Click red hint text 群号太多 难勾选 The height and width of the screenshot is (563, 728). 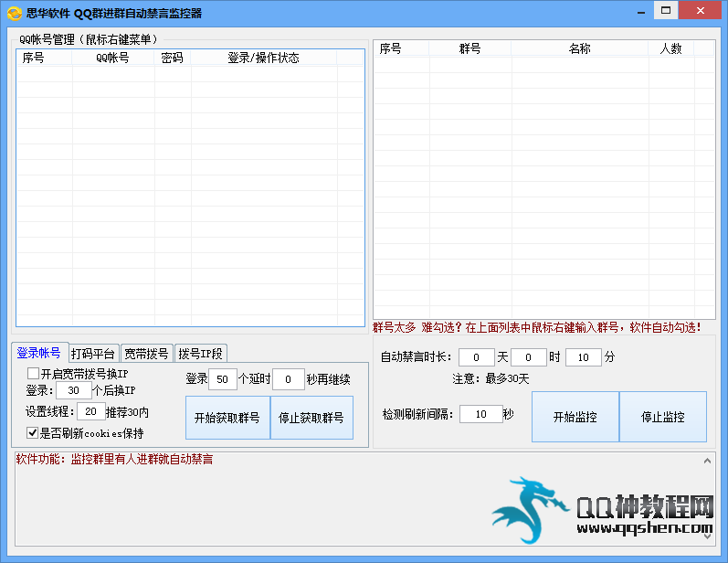coord(537,327)
